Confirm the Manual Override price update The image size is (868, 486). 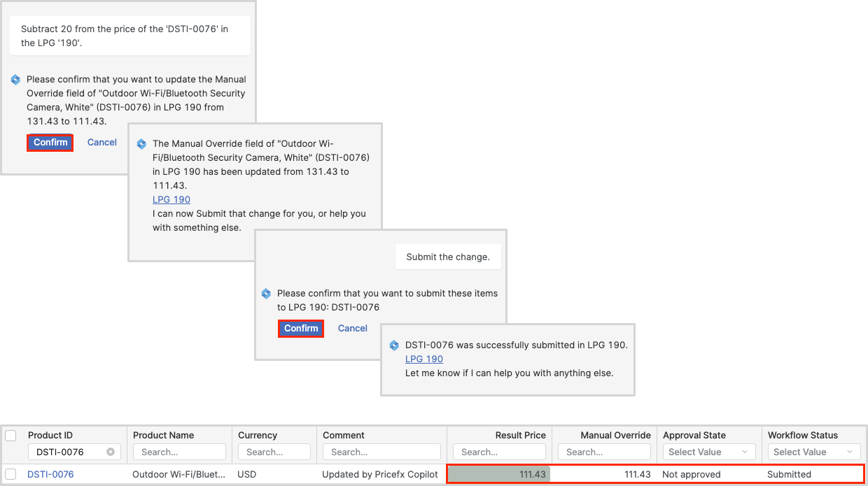pos(50,143)
